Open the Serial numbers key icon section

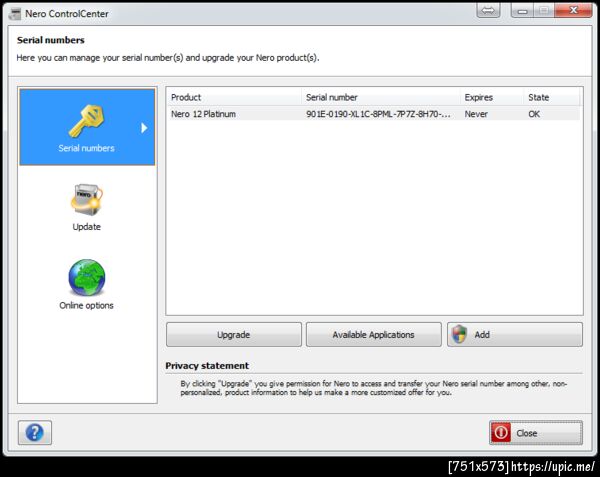pyautogui.click(x=86, y=121)
